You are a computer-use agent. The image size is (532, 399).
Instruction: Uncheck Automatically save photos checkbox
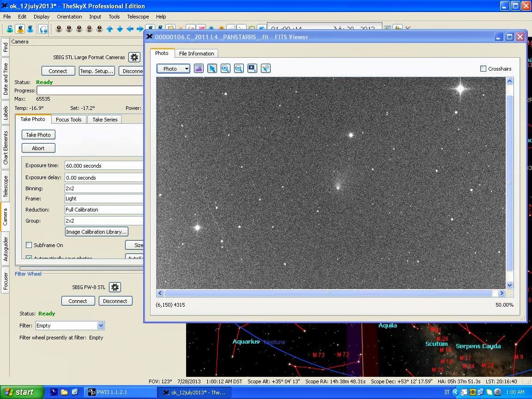(29, 258)
